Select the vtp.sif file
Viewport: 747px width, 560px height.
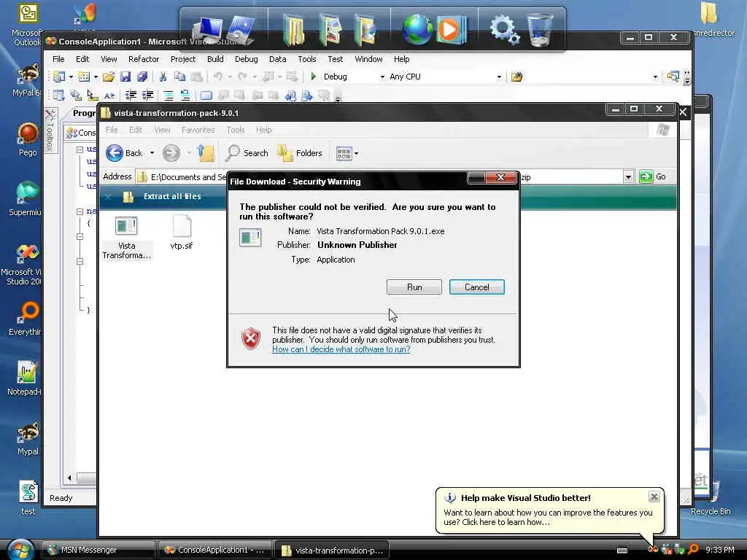pos(182,233)
